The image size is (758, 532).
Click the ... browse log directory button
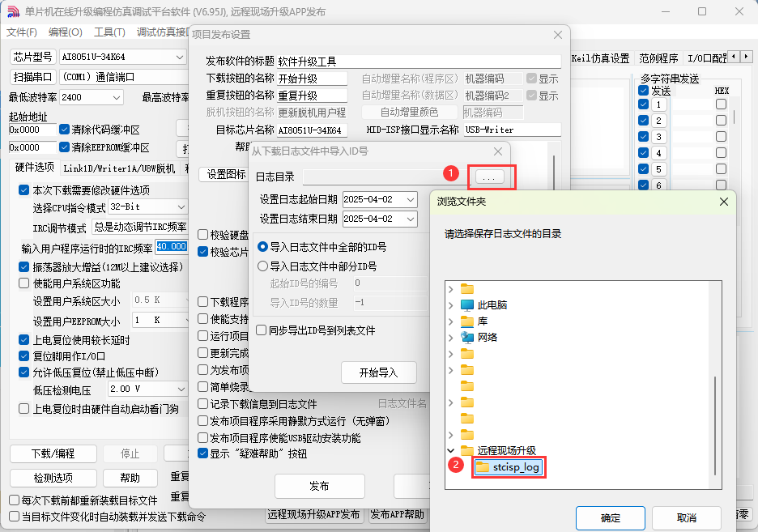489,177
